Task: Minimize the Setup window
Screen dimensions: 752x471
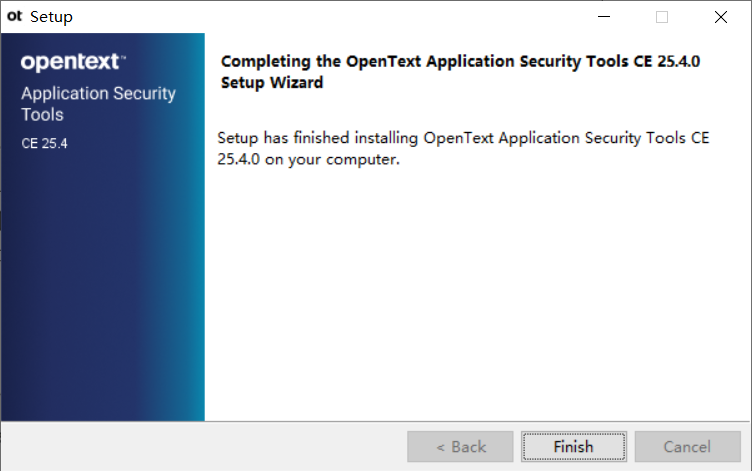Action: click(604, 17)
